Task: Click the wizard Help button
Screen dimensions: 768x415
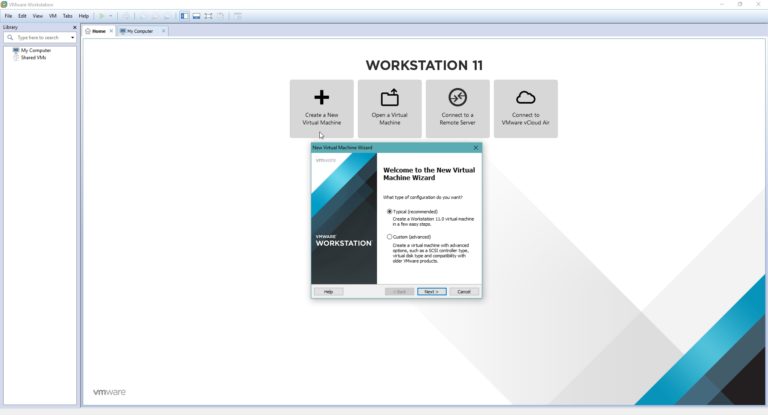Action: point(328,292)
